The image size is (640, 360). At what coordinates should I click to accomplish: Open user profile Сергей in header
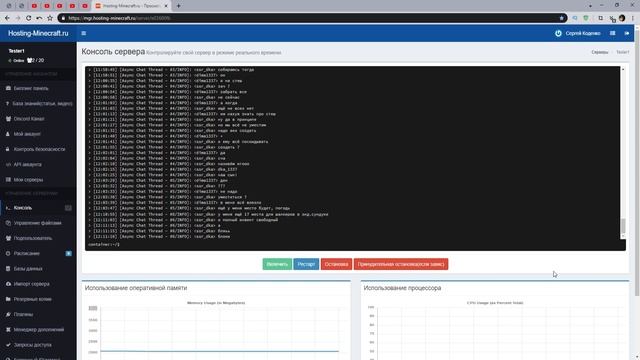(x=582, y=33)
